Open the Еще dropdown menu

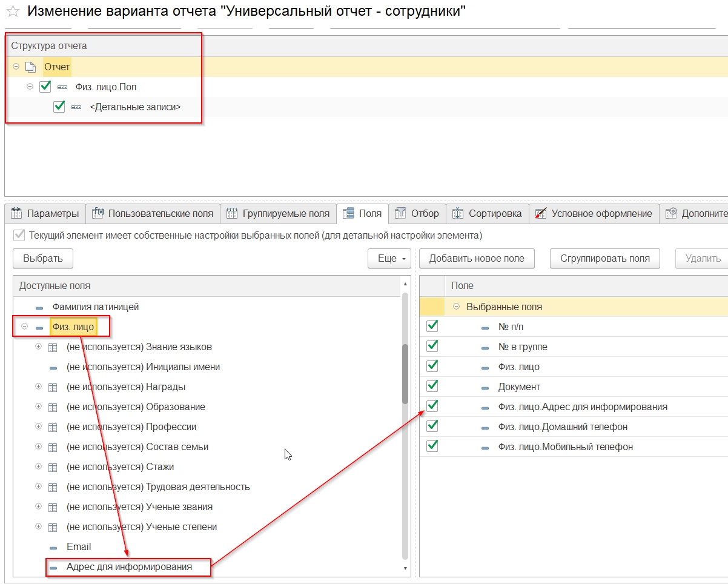[389, 258]
